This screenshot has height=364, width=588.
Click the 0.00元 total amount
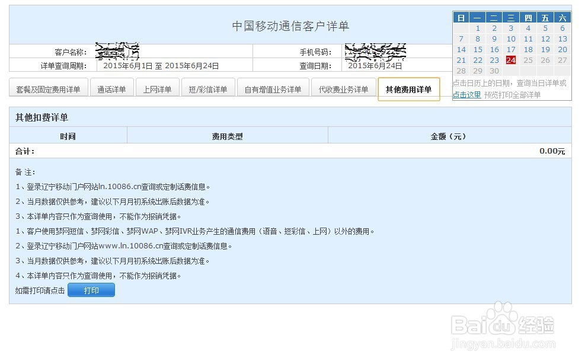point(552,151)
